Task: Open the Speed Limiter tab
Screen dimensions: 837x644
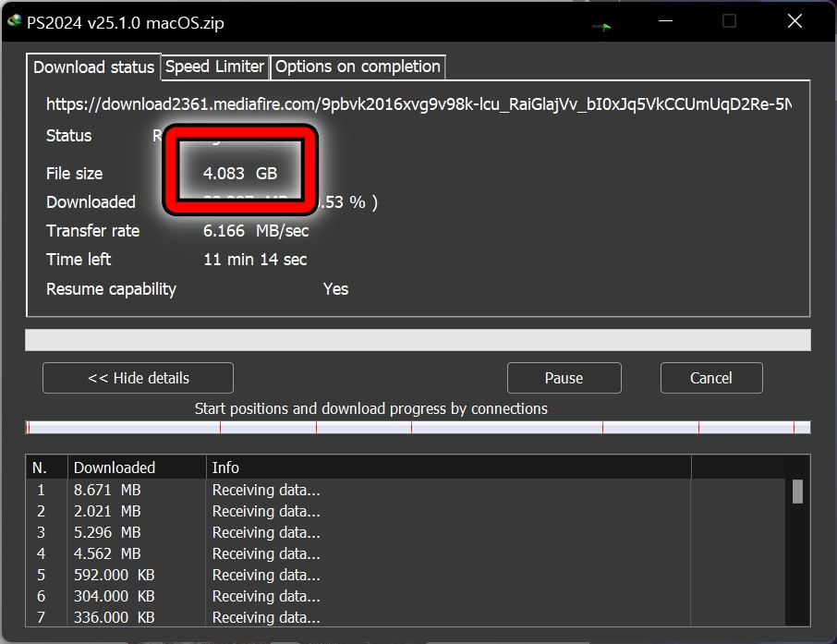Action: pos(214,67)
